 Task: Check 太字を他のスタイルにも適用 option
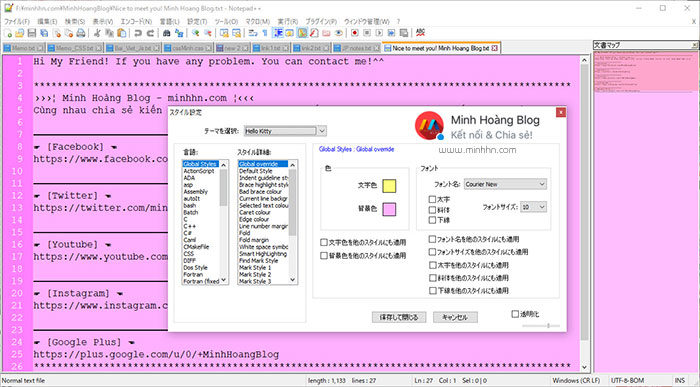coord(432,265)
